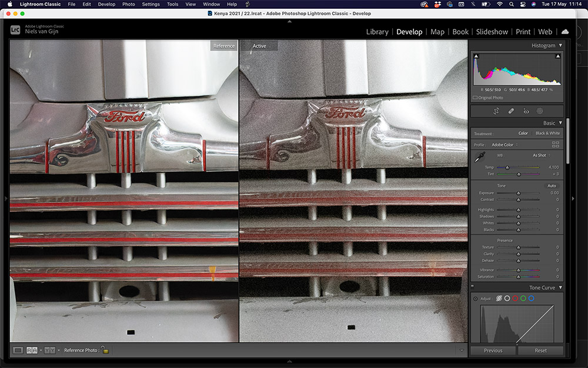This screenshot has width=588, height=368.
Task: Click the Clarity slider handle
Action: pos(518,254)
